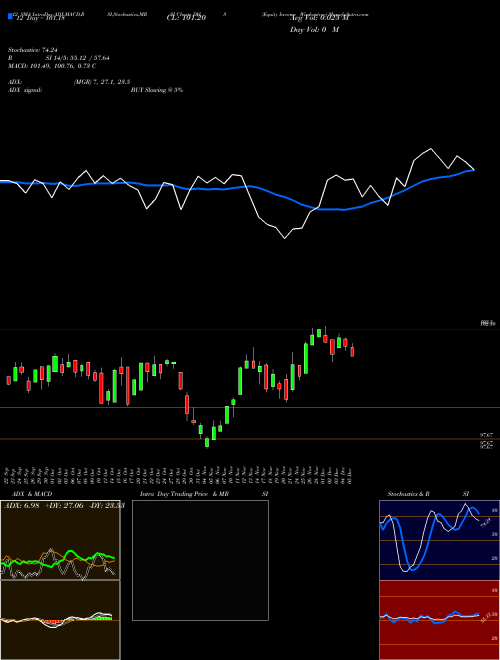Viewport: 500px width, 660px height.
Task: Click the MACD histogram chart panel
Action: coord(60,620)
